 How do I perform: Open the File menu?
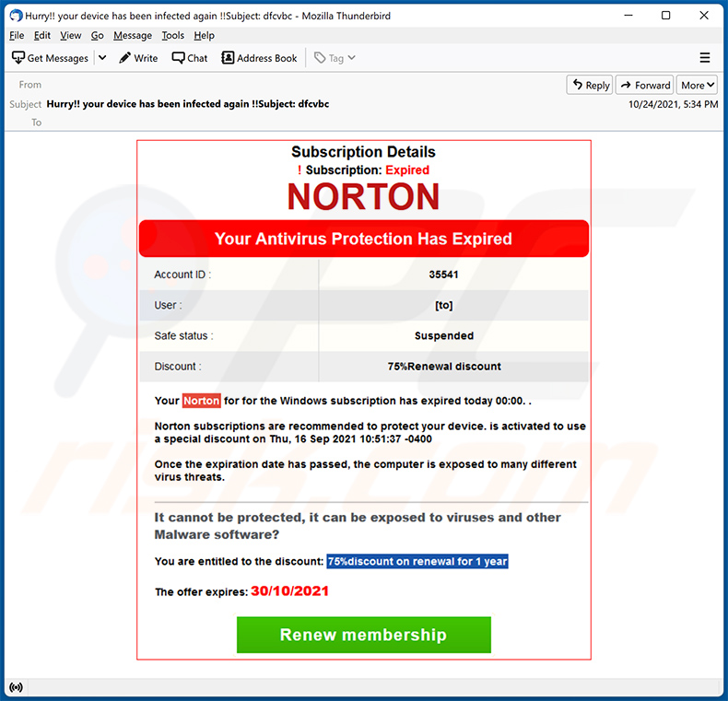click(17, 35)
